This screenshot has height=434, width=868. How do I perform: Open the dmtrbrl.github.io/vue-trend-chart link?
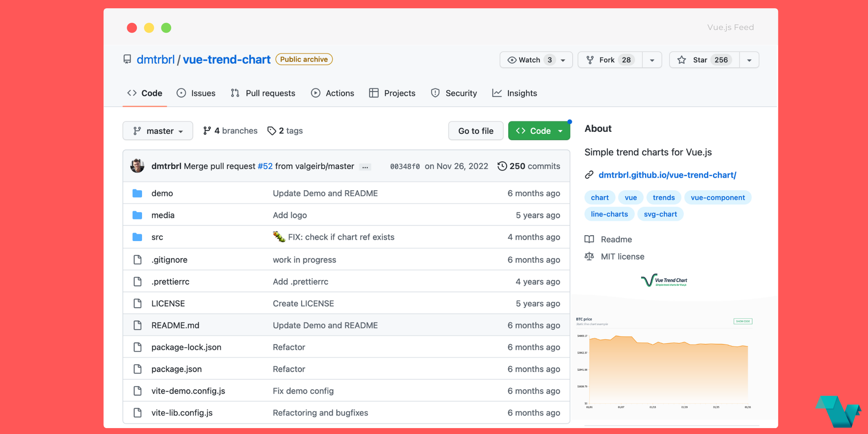[x=667, y=175]
